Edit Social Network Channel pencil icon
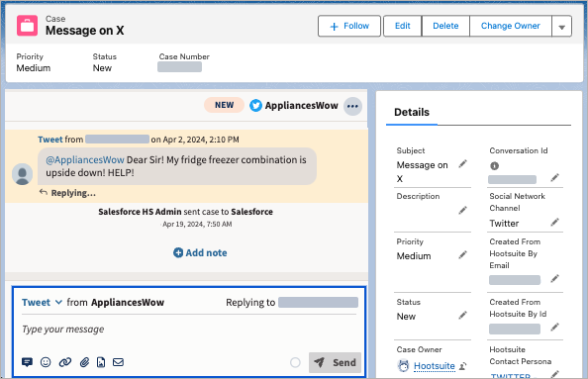Viewport: 588px width, 379px height. tap(554, 223)
